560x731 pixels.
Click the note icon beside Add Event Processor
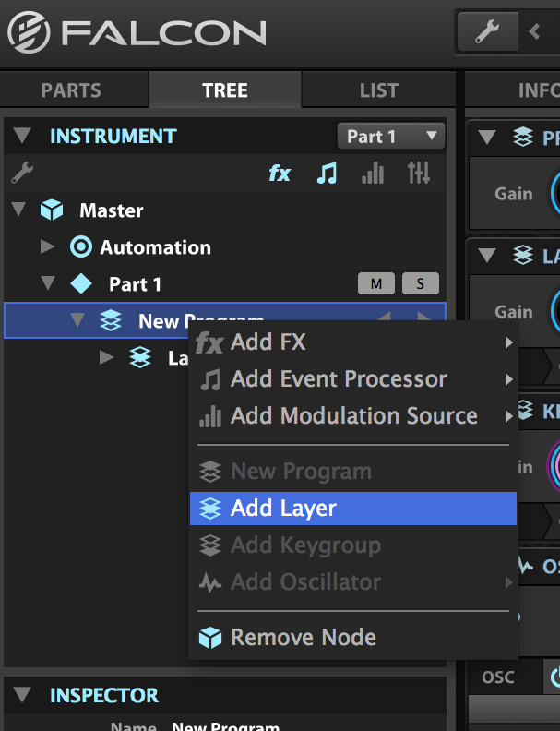tap(210, 379)
